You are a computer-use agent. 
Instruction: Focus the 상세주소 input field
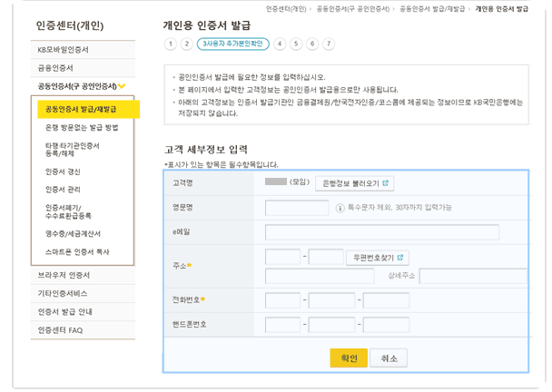[x=473, y=276]
